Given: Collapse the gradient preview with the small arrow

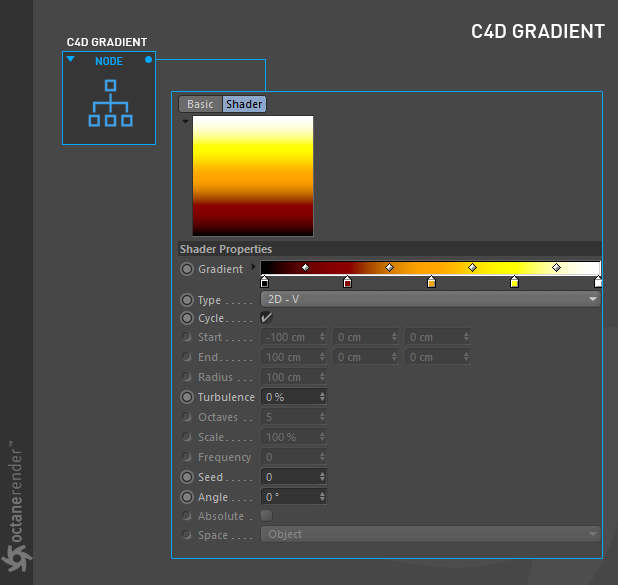Looking at the screenshot, I should click(185, 121).
